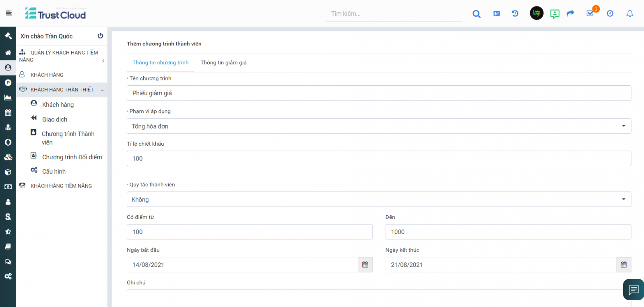Viewport: 644px width, 307px height.
Task: Click the home icon in left rail
Action: (8, 53)
